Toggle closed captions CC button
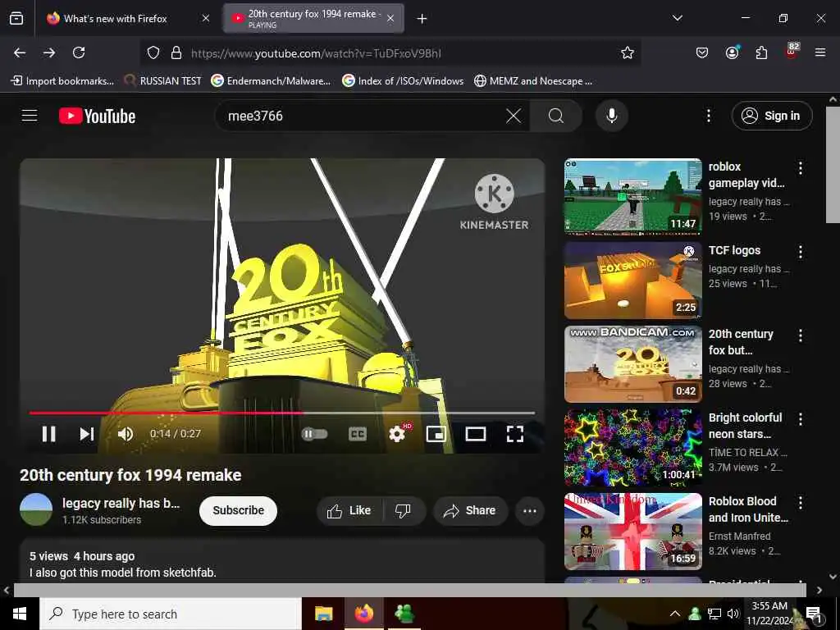 (x=358, y=433)
